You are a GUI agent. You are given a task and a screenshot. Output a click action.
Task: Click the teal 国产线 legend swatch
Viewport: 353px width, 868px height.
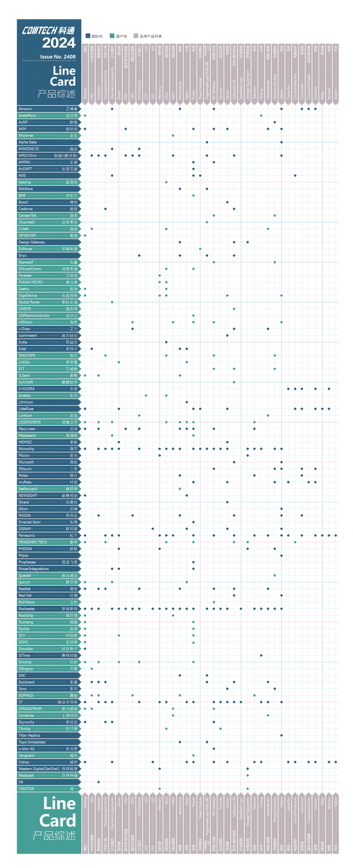[112, 36]
